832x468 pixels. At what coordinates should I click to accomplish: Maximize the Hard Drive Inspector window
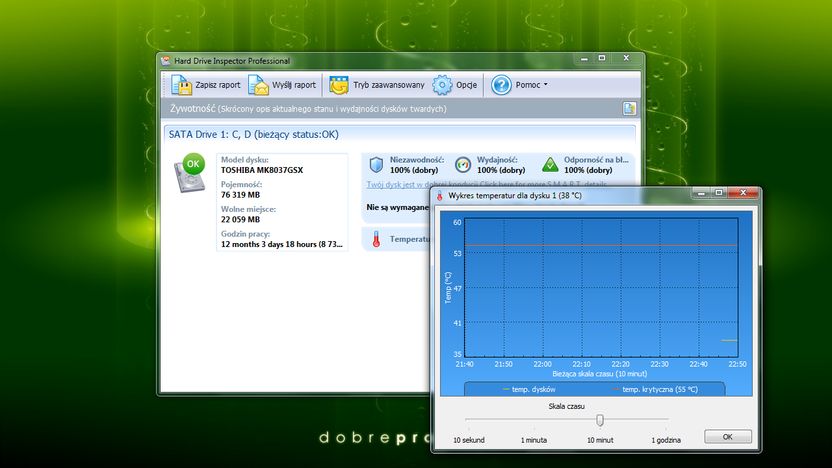(x=602, y=58)
